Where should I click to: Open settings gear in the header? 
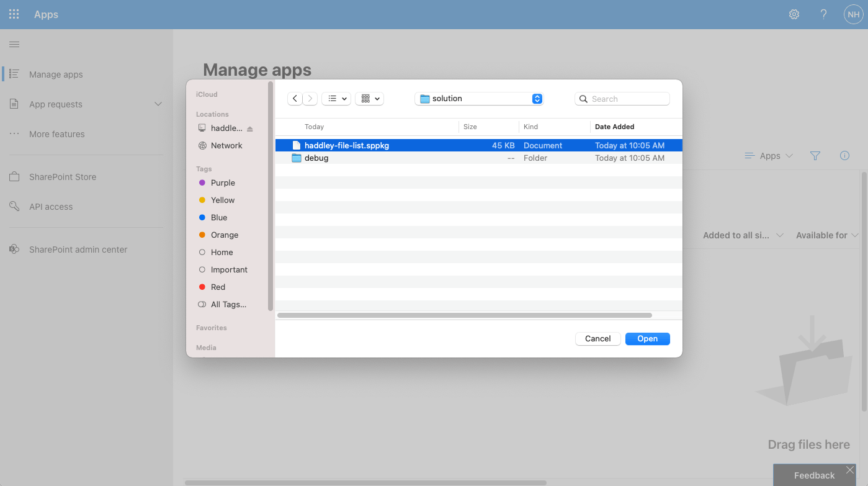(x=794, y=14)
